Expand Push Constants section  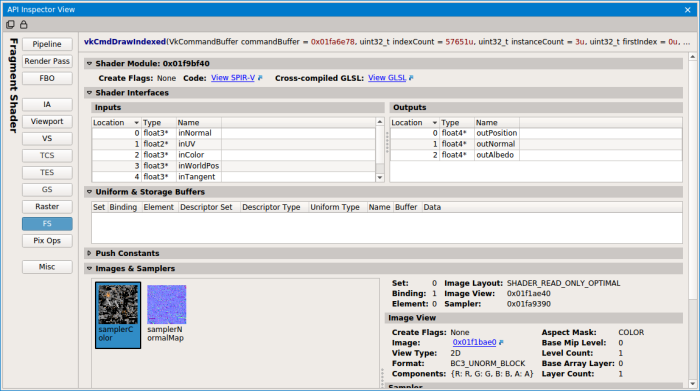(x=89, y=253)
